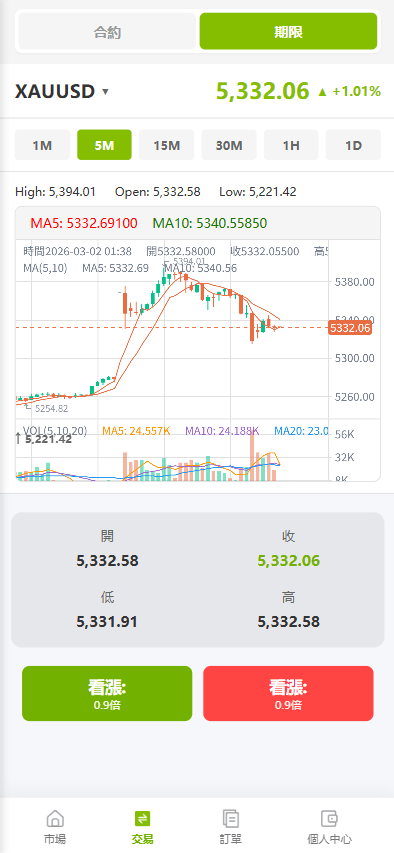Image resolution: width=394 pixels, height=853 pixels.
Task: Choose the 15M timeframe
Action: (x=167, y=145)
